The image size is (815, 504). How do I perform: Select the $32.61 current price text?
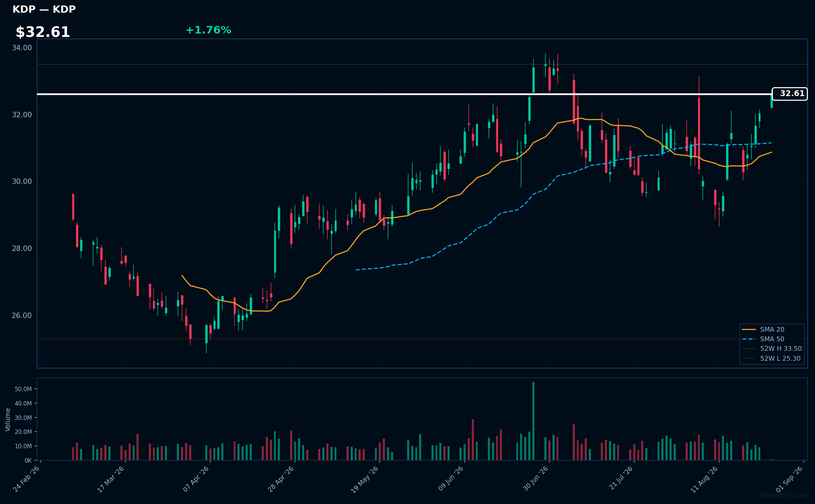43,32
